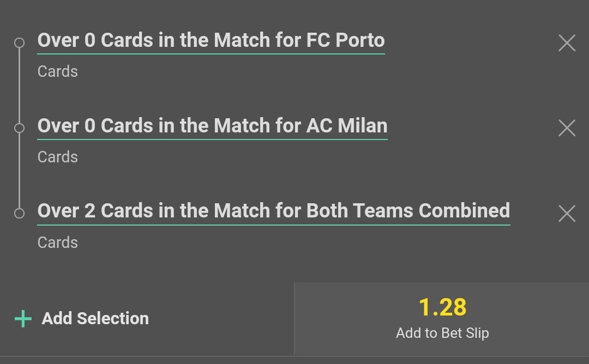Image resolution: width=589 pixels, height=364 pixels.
Task: Click the Cards label under Both Teams Combined
Action: (57, 242)
